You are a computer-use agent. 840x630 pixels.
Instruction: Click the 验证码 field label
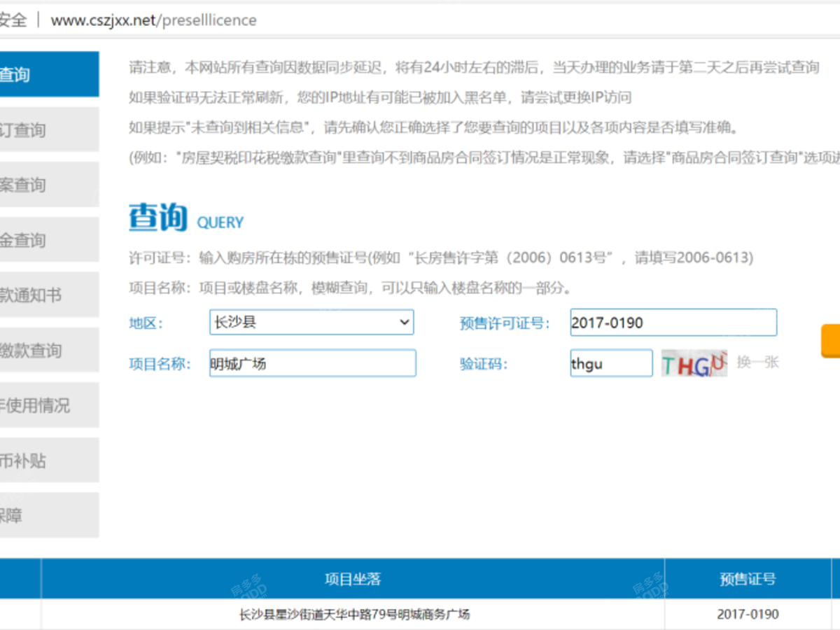(x=483, y=364)
